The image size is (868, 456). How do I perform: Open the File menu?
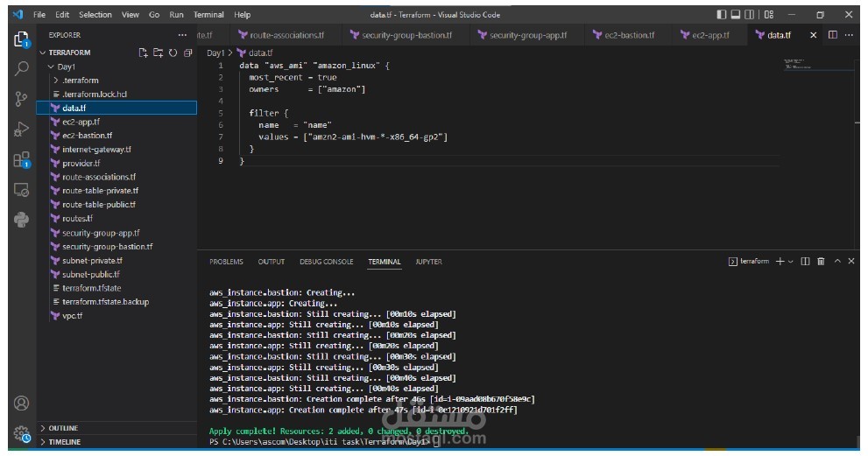tap(39, 15)
